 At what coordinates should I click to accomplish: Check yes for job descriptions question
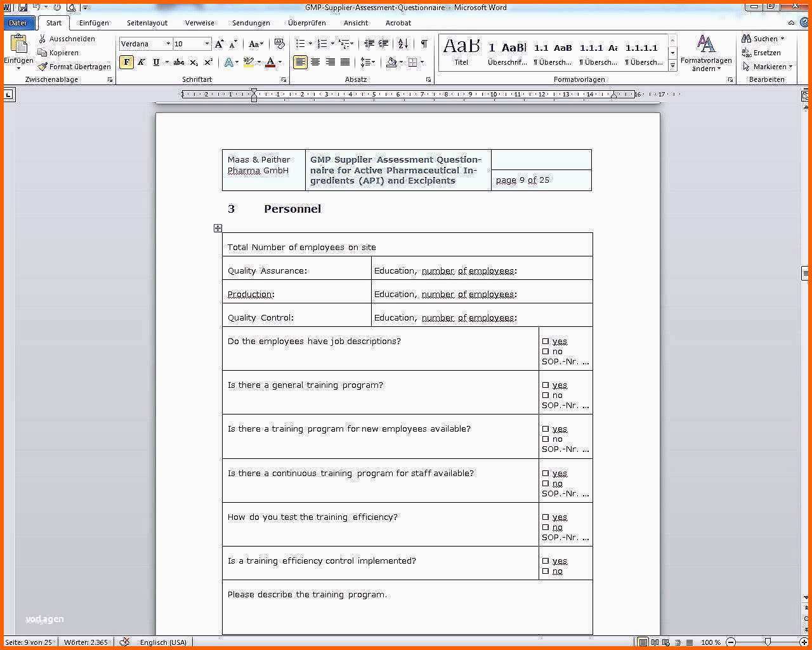(x=546, y=342)
